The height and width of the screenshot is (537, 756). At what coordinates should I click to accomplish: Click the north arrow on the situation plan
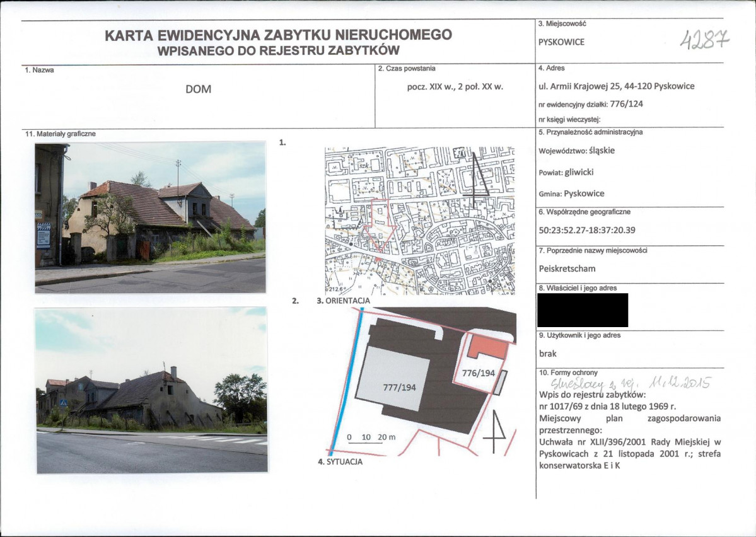[x=496, y=430]
